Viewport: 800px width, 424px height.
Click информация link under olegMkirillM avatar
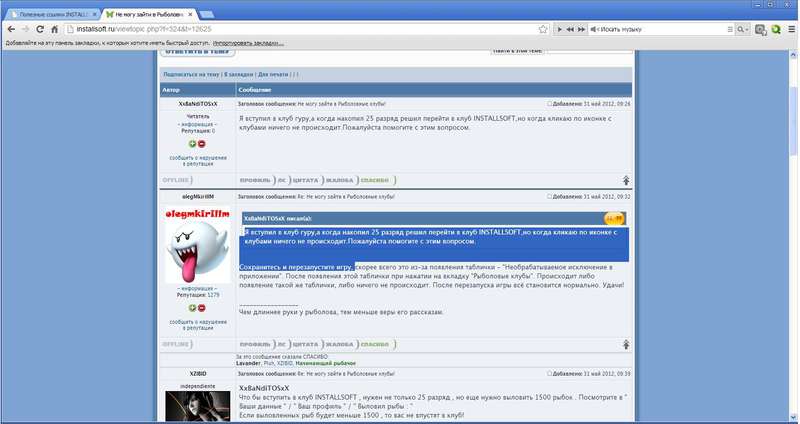pyautogui.click(x=197, y=288)
